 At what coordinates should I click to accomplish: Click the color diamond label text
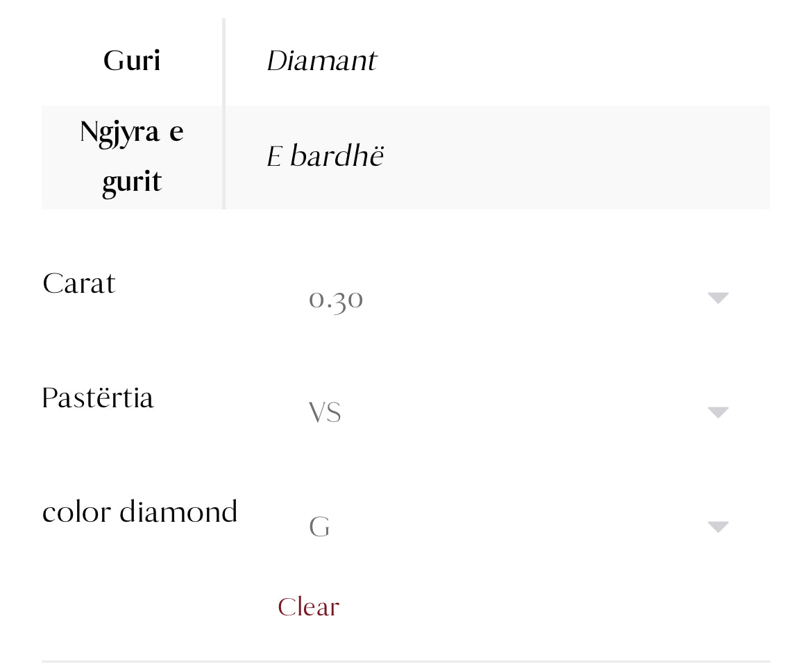pyautogui.click(x=139, y=512)
